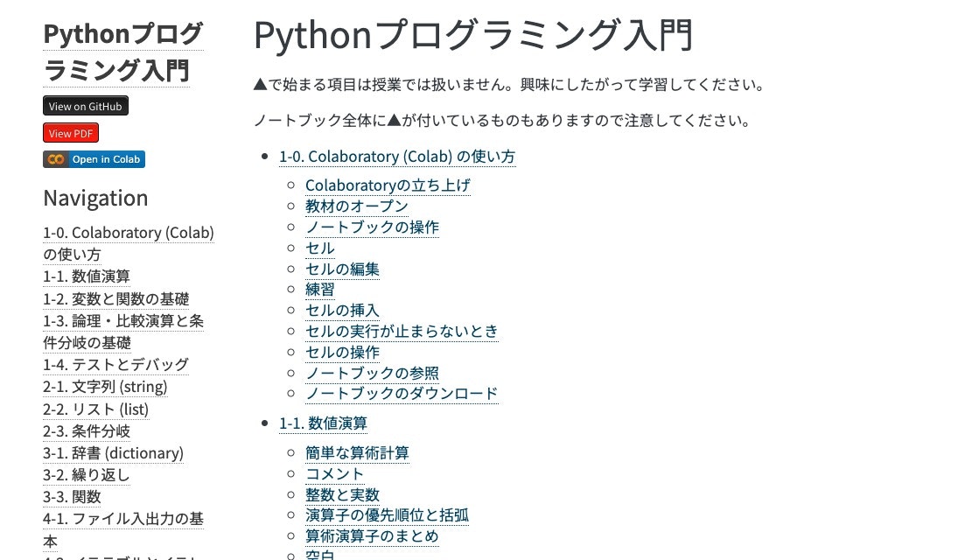Image resolution: width=958 pixels, height=560 pixels.
Task: Open '3-1. 辞書 (dictionary)' in navigation
Action: point(113,452)
